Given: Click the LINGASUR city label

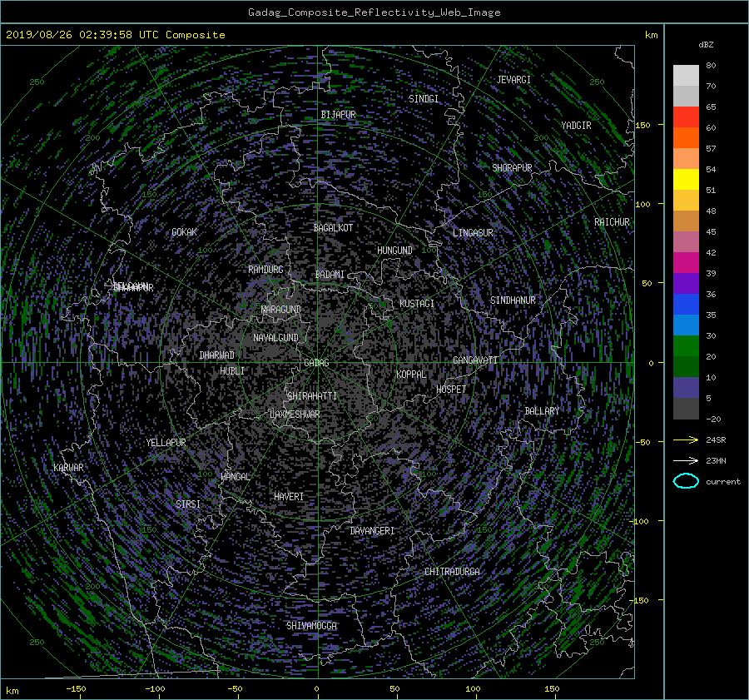Looking at the screenshot, I should click(473, 233).
